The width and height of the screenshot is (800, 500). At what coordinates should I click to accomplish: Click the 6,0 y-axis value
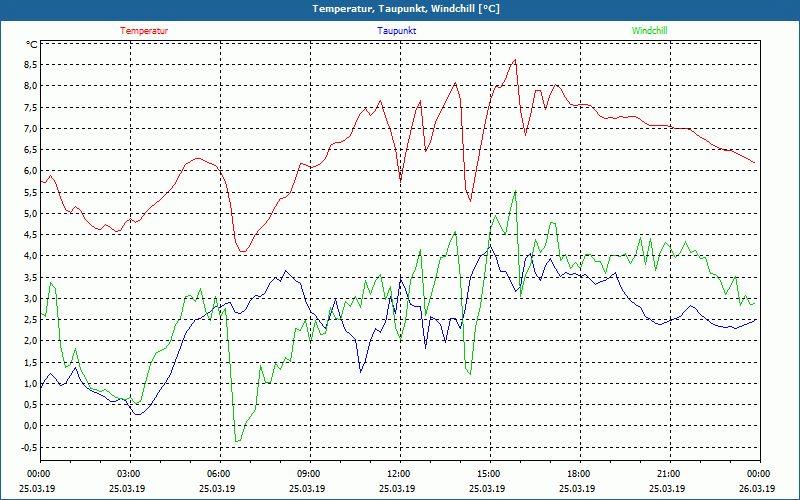31,170
